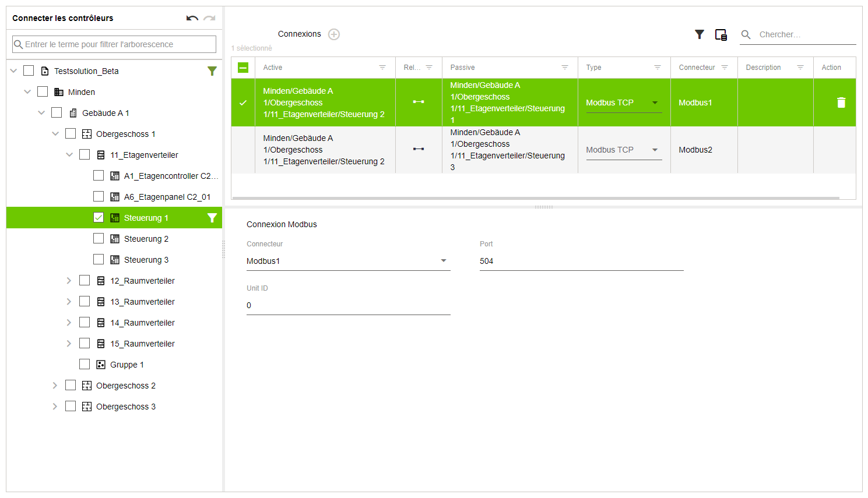The height and width of the screenshot is (498, 868).
Task: Open the Active column filter menu
Action: (382, 68)
